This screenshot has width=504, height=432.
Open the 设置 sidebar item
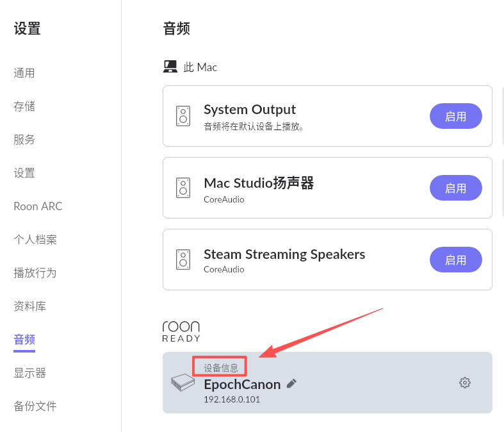pos(24,172)
